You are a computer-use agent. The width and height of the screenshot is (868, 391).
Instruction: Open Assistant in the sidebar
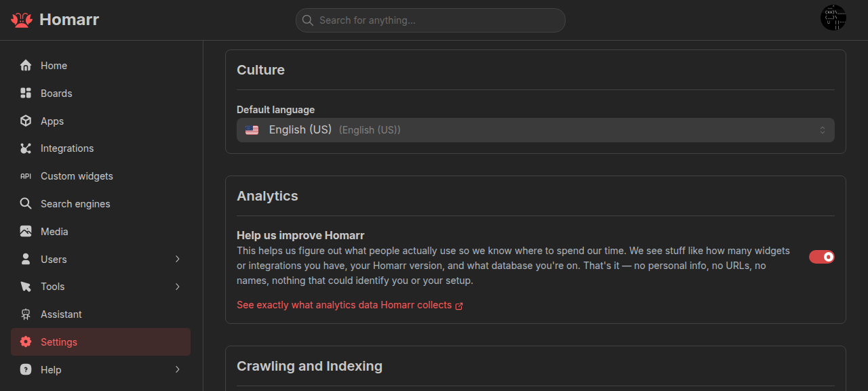(x=100, y=314)
